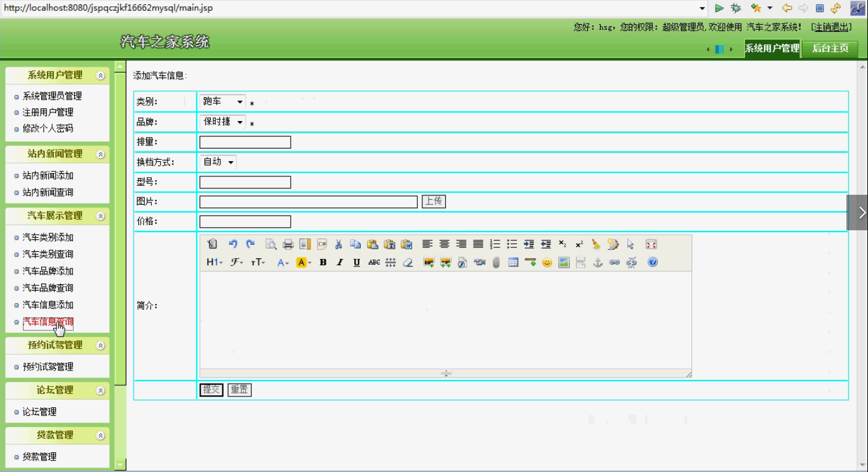Click the scissors cut icon in the editor
868x472 pixels.
pyautogui.click(x=338, y=244)
